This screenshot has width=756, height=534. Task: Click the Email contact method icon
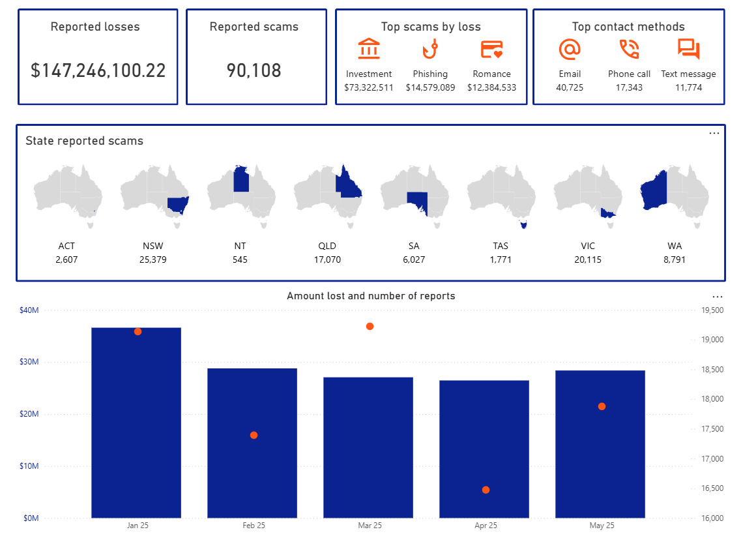570,48
